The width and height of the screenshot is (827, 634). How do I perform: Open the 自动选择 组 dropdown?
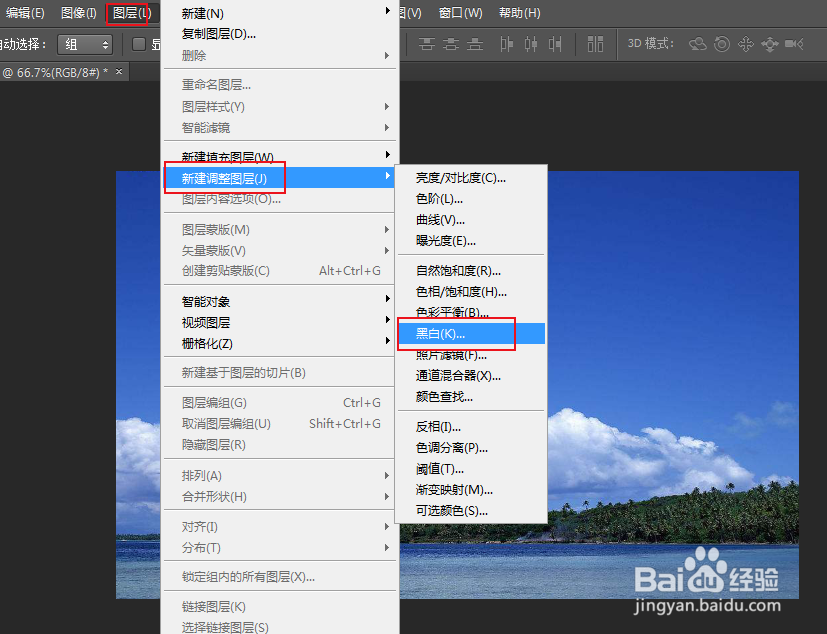pyautogui.click(x=85, y=44)
